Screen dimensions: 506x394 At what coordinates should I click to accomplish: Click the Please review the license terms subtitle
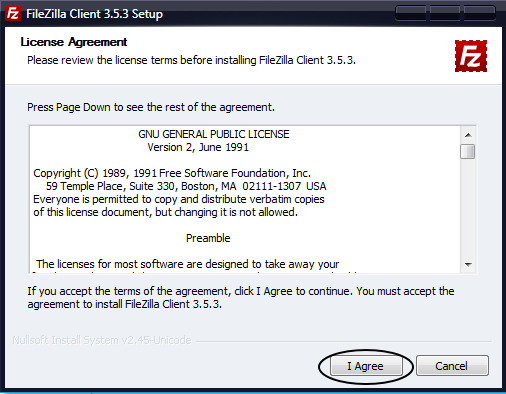click(x=191, y=60)
